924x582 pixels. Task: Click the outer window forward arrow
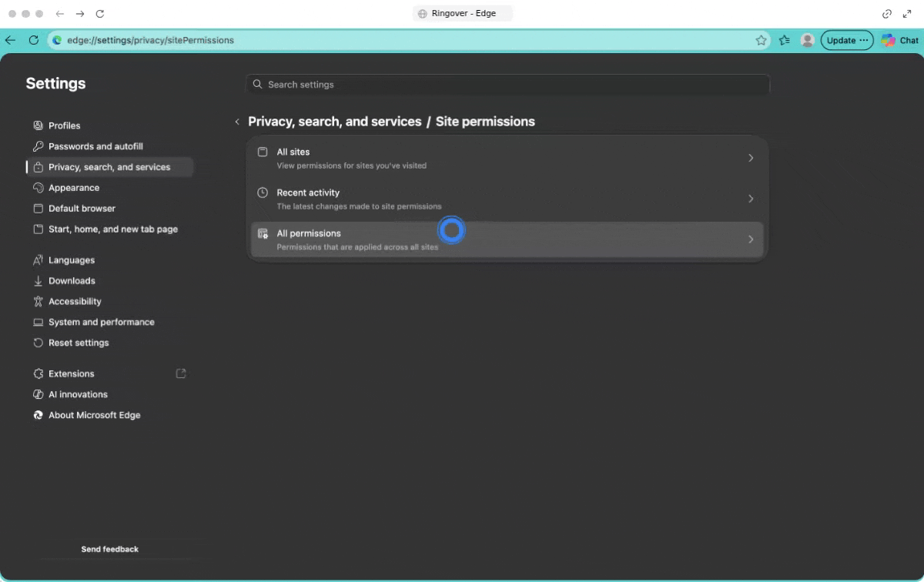coord(80,14)
